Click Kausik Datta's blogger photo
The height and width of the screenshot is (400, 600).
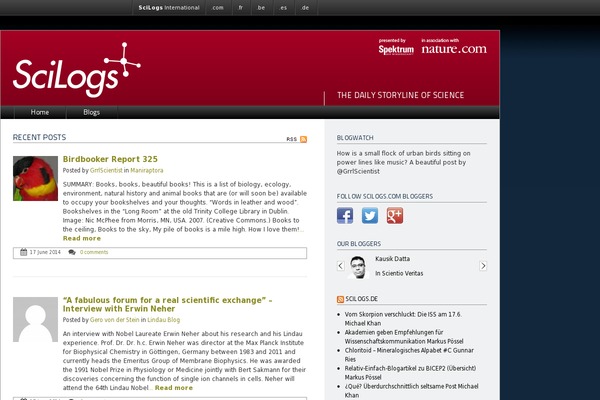357,266
